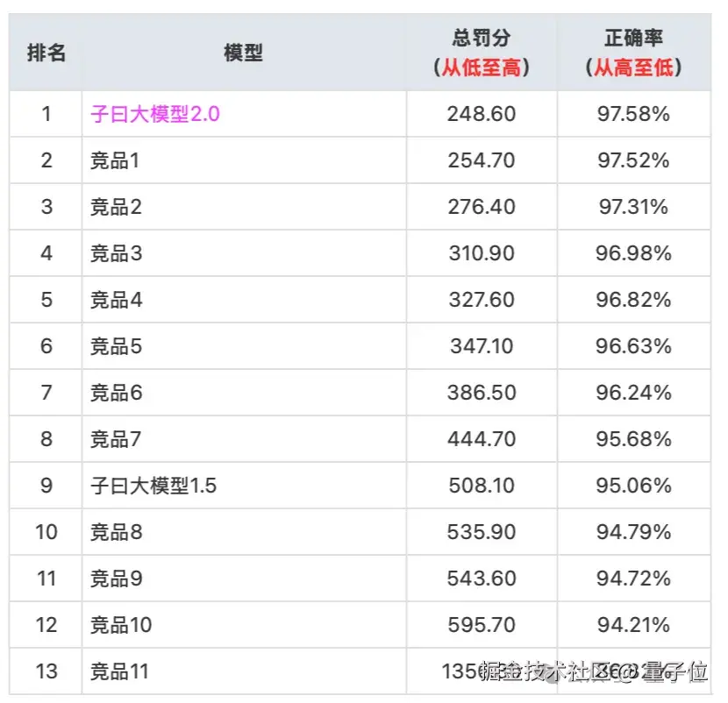Click the 97.58% accuracy cell

(x=632, y=114)
